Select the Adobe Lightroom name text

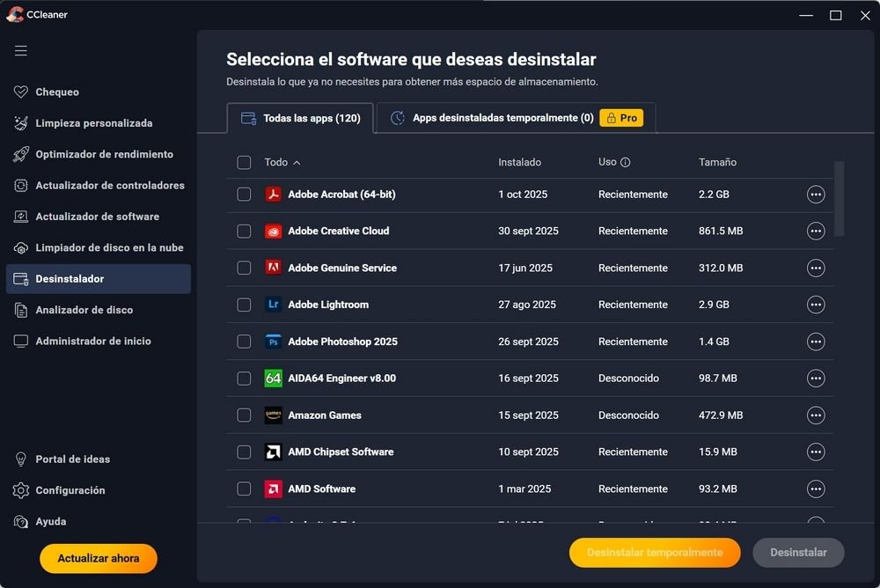[x=328, y=305]
